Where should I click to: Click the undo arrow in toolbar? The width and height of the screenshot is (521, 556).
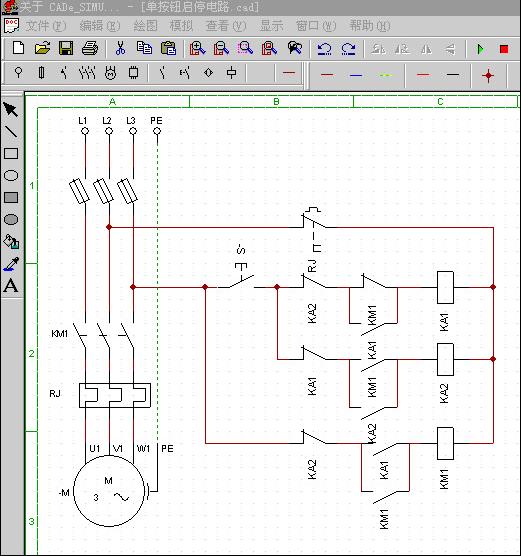pos(324,49)
